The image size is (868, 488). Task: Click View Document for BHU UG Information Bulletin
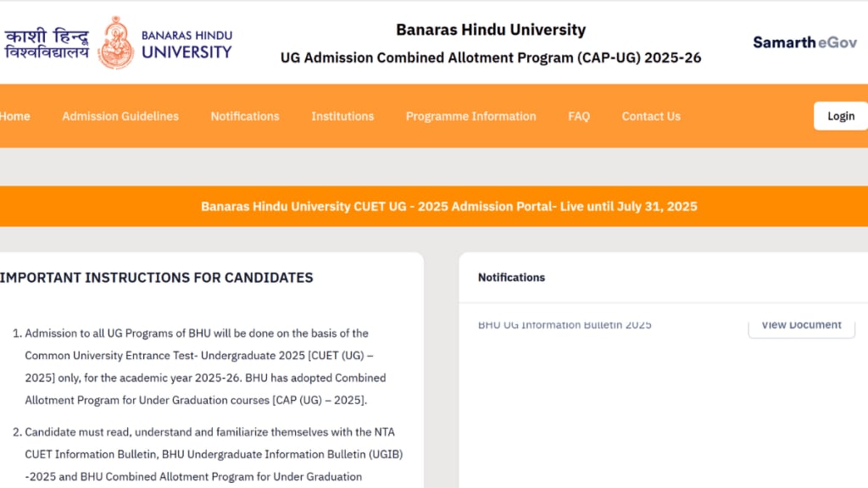point(800,324)
